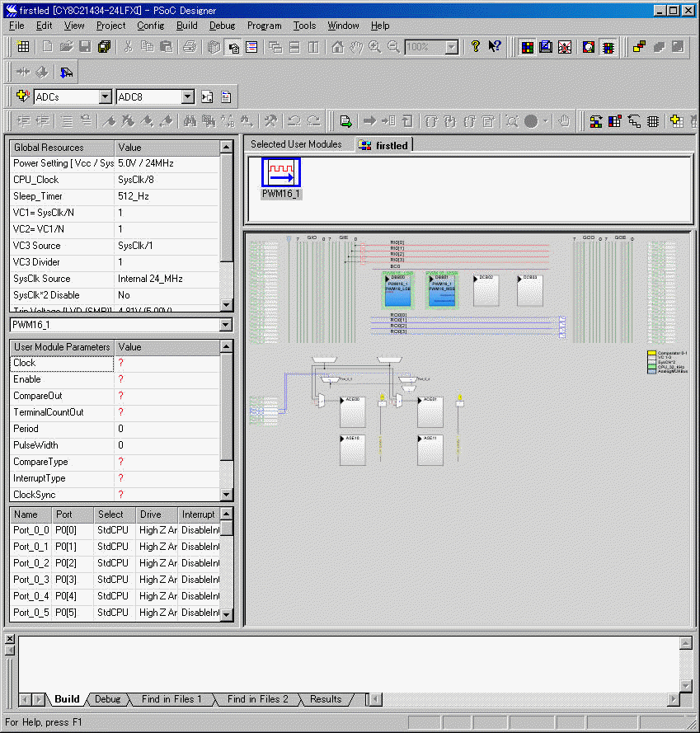The height and width of the screenshot is (733, 700).
Task: Click the yellow question mark Help icon
Action: (x=476, y=46)
